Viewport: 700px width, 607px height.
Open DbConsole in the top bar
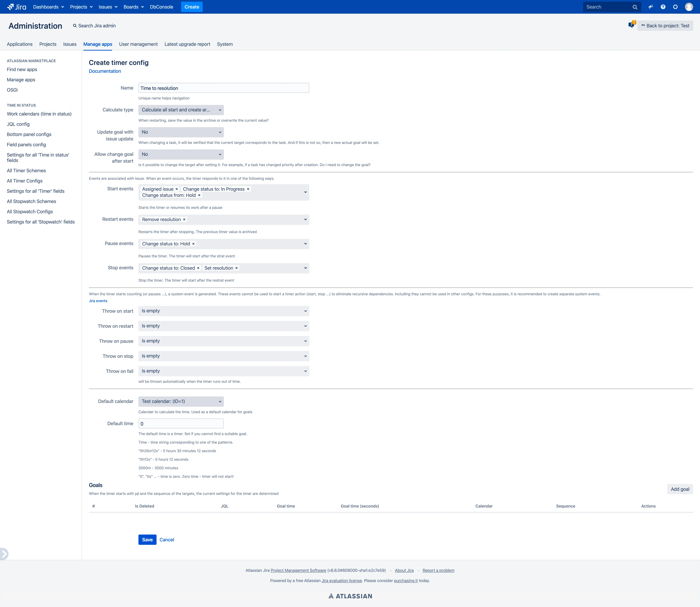click(x=161, y=7)
